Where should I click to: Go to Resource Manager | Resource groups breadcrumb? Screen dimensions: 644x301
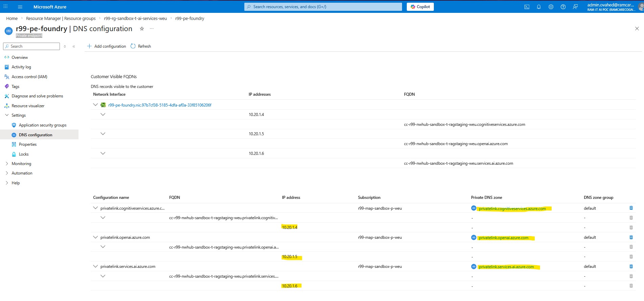click(61, 19)
